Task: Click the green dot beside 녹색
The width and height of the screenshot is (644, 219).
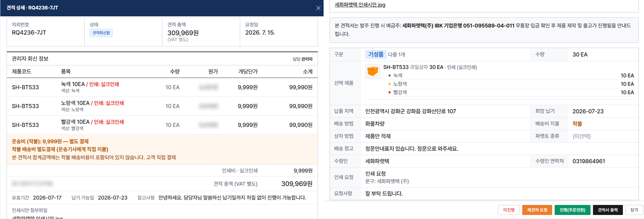Action: pyautogui.click(x=389, y=75)
